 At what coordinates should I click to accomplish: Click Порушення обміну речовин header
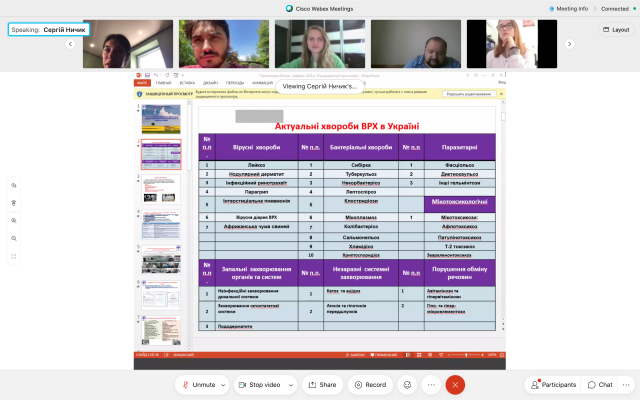460,273
